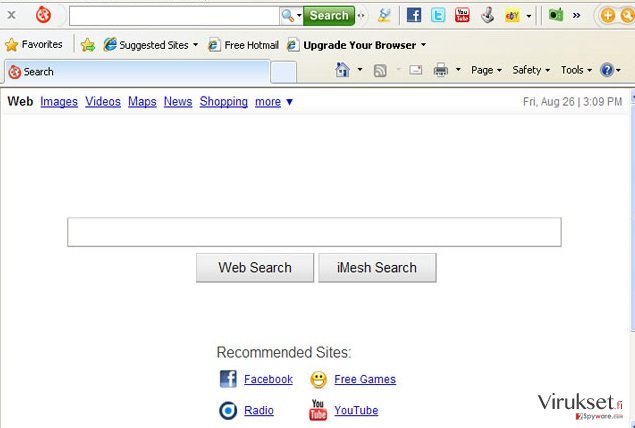The image size is (635, 428).
Task: Click the highlighter icon in toolbar
Action: pos(384,15)
